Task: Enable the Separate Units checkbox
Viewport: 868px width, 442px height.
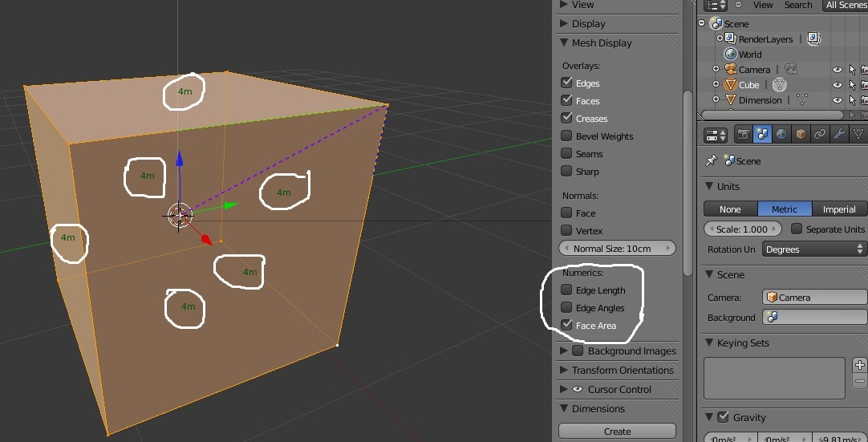Action: click(x=797, y=229)
